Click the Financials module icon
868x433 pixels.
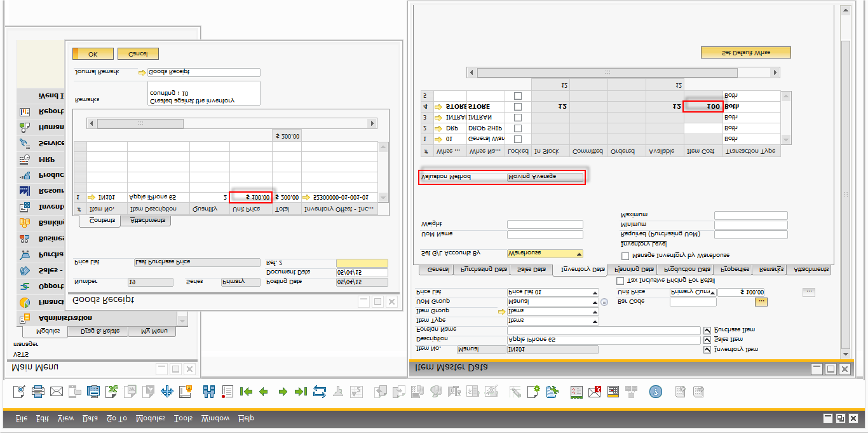pos(25,302)
